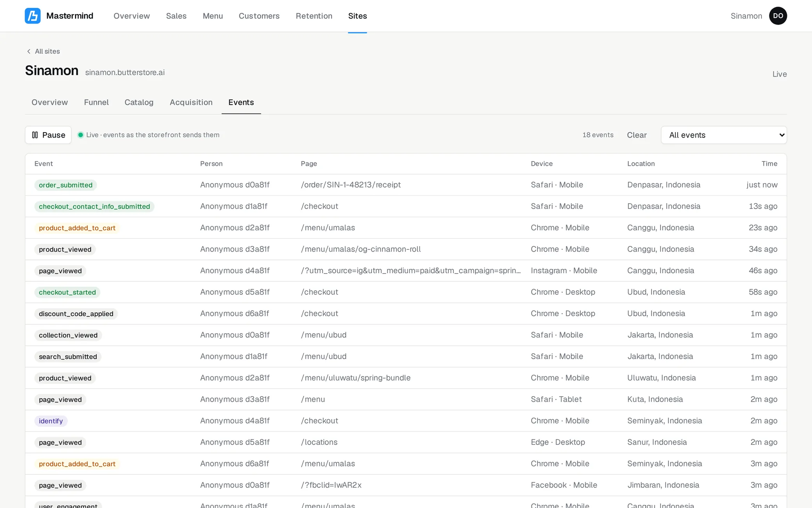Click the Sinamon account name in header
Image resolution: width=812 pixels, height=508 pixels.
point(746,16)
